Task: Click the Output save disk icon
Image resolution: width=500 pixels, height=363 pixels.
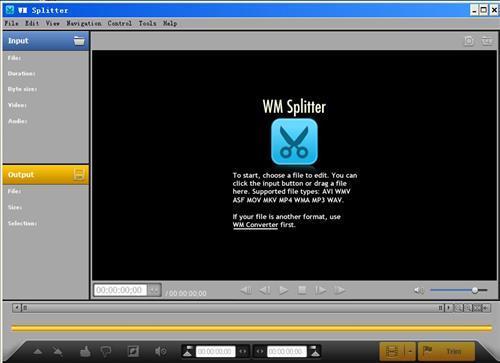Action: pyautogui.click(x=79, y=174)
